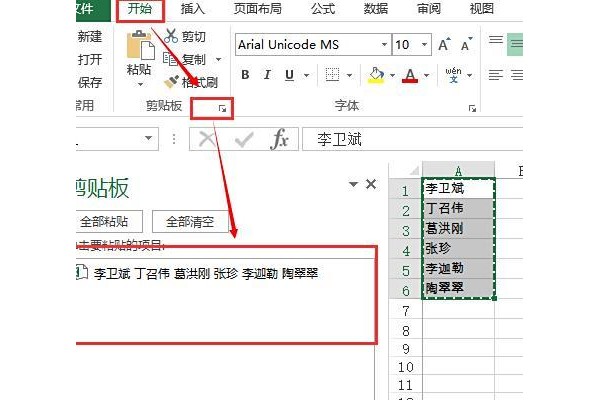Click the formula bar confirm checkmark

[x=244, y=139]
